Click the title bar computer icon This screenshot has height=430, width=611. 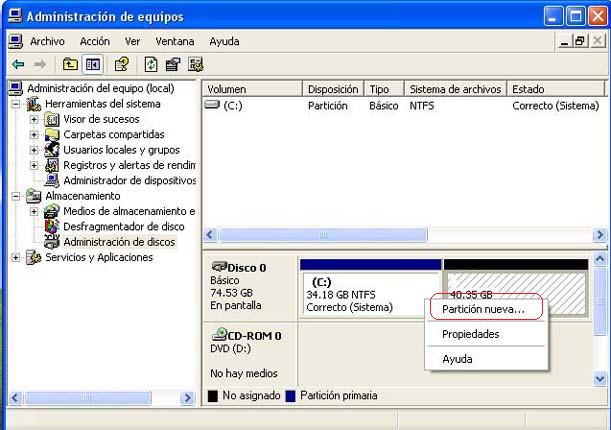15,16
